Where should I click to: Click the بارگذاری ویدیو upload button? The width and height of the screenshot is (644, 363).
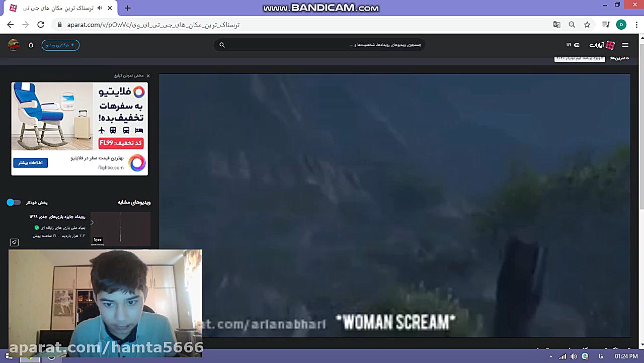pos(60,45)
